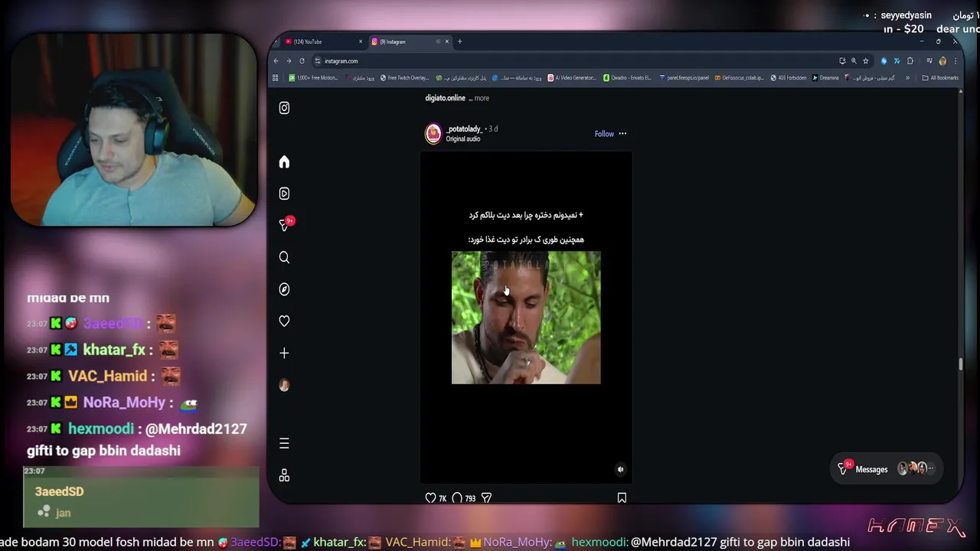The height and width of the screenshot is (551, 980).
Task: Open Free Twitch Overlay bookmark
Action: click(x=404, y=77)
